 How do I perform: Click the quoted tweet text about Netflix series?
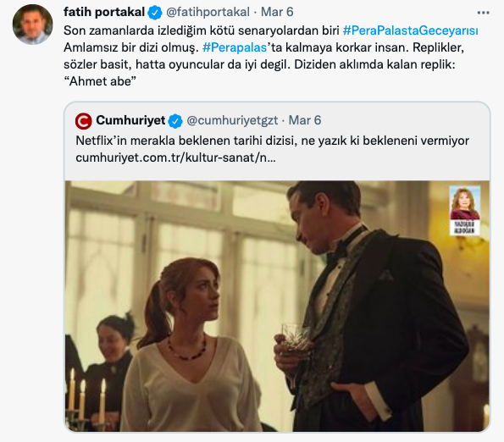(272, 141)
